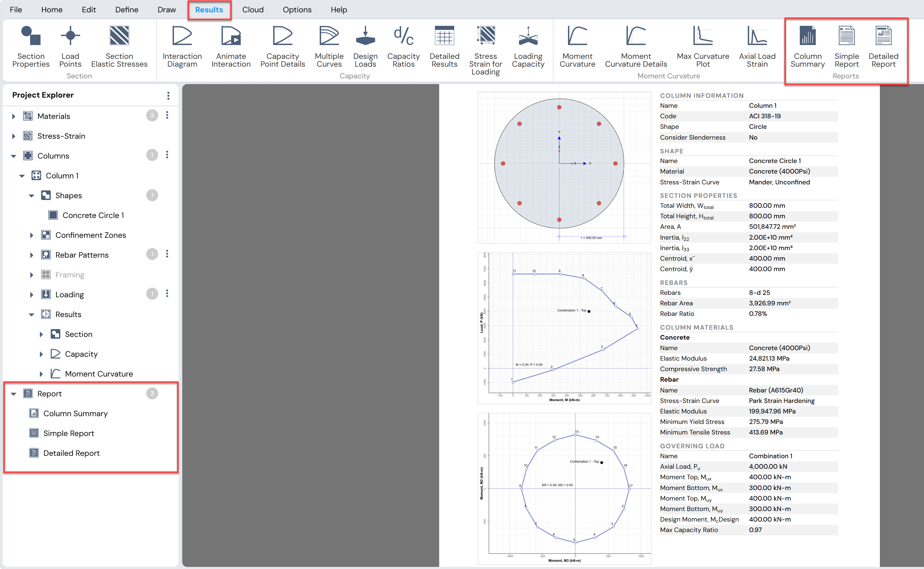
Task: Open Section Properties tool
Action: (x=31, y=47)
